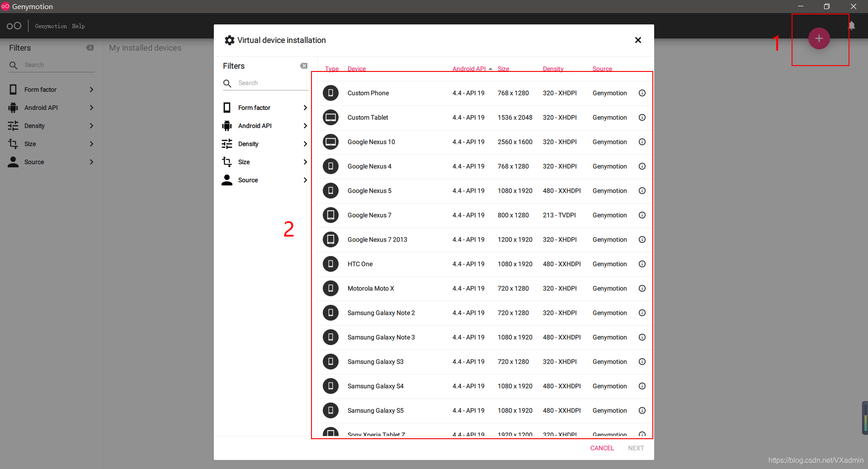This screenshot has width=868, height=469.
Task: Show info for HTC One
Action: pos(642,264)
